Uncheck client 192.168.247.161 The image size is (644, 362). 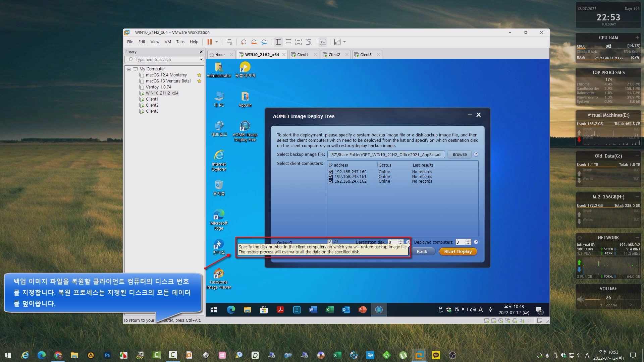point(331,177)
